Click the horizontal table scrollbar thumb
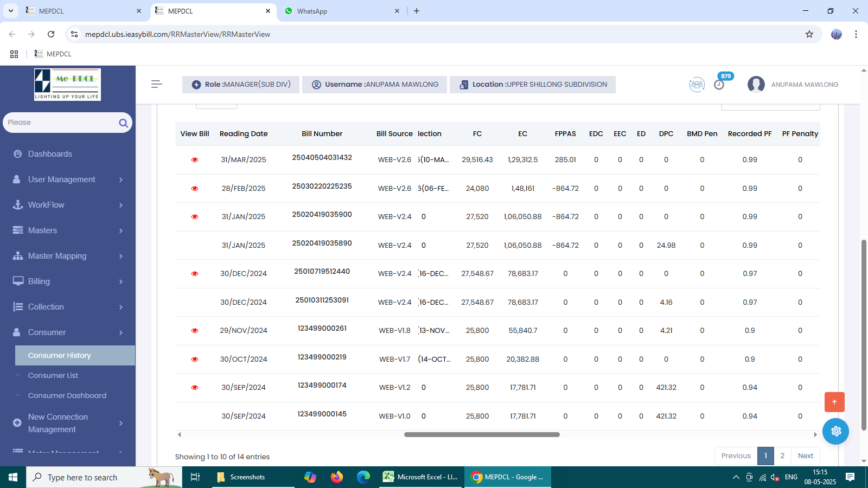This screenshot has height=488, width=868. 482,435
